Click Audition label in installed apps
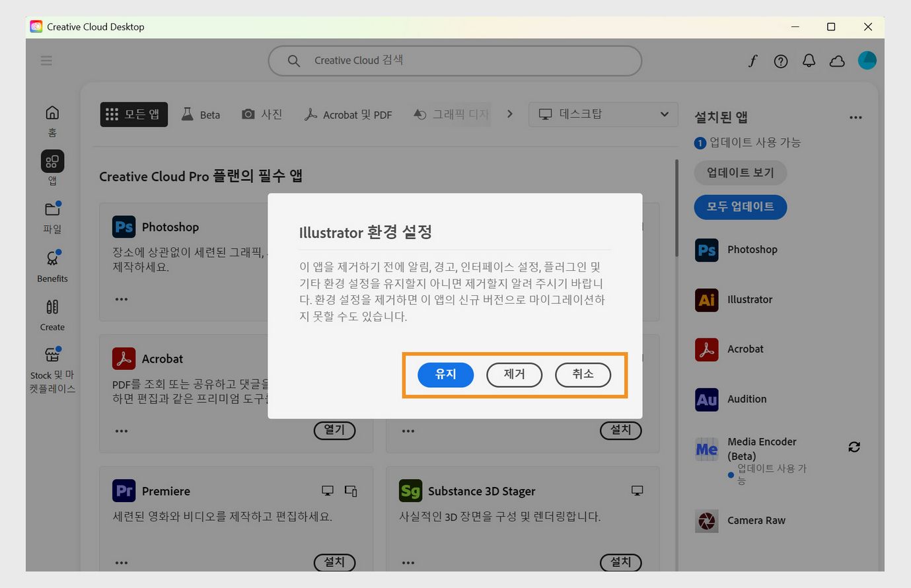This screenshot has width=911, height=588. (747, 400)
